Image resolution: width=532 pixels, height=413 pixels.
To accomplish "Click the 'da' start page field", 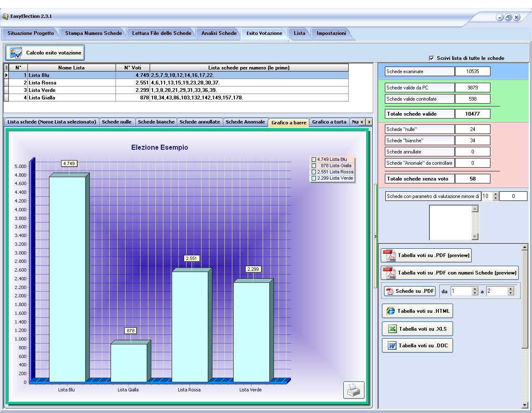I will click(461, 291).
